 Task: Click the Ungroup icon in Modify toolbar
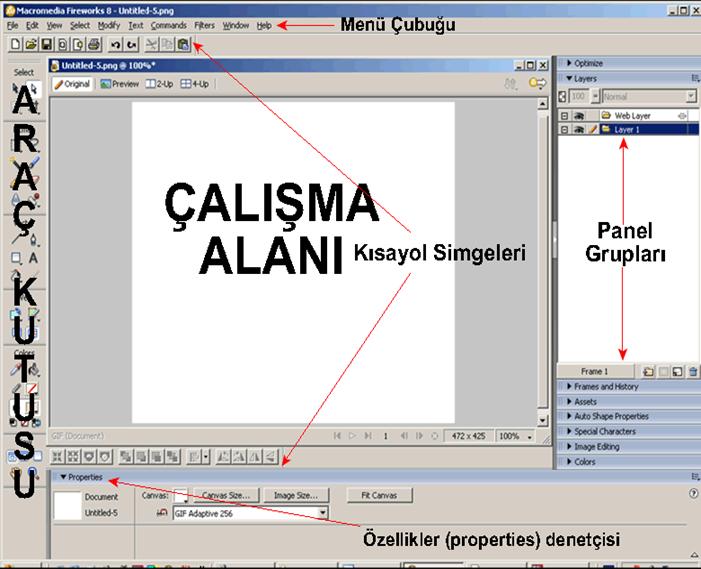click(73, 456)
